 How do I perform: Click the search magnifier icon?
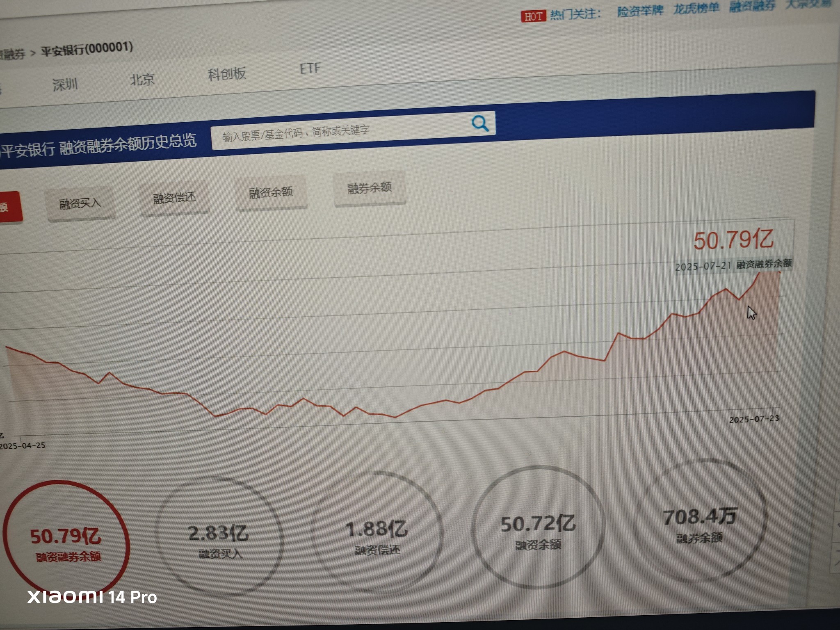click(x=480, y=123)
